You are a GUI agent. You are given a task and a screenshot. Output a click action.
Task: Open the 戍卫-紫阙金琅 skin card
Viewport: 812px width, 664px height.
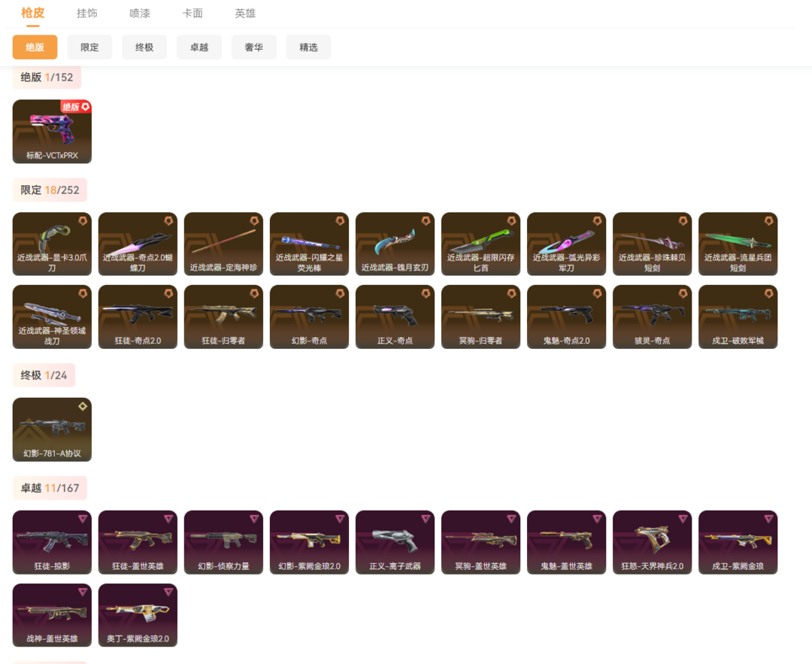point(738,542)
